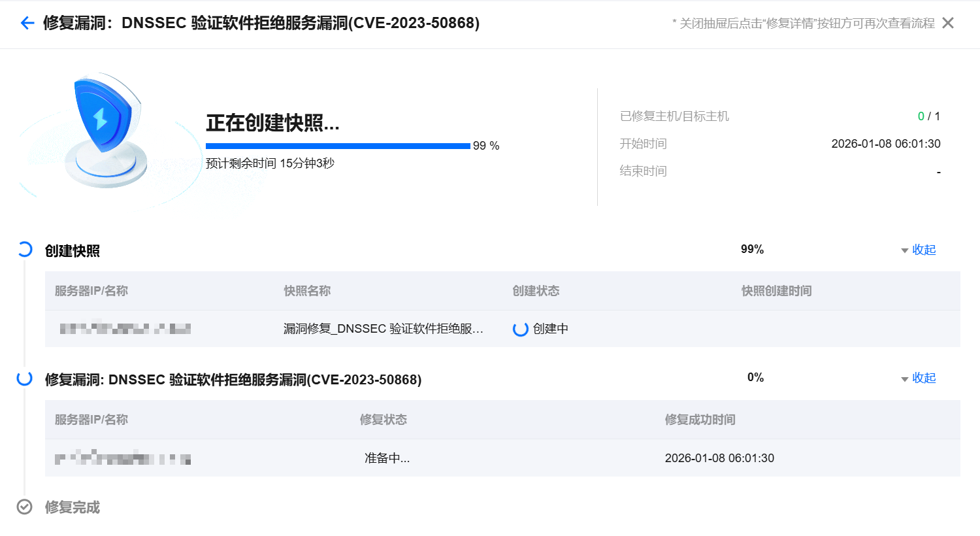Click the blue 99% progress bar
Image resolution: width=980 pixels, height=536 pixels.
pos(338,146)
